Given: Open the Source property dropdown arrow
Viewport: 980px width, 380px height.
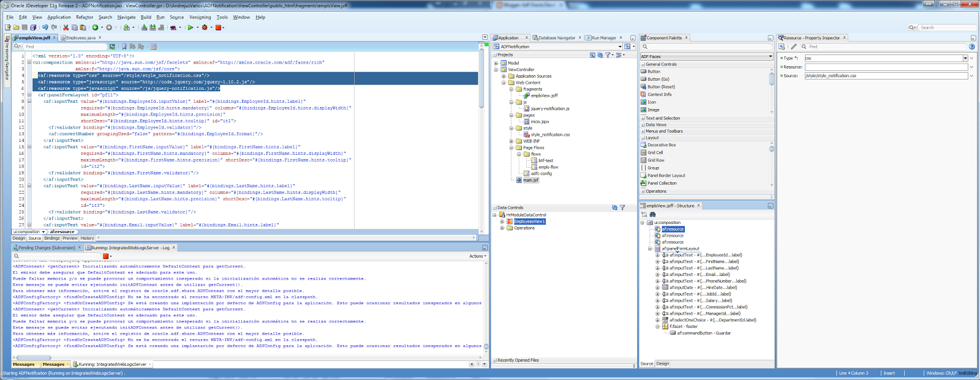Looking at the screenshot, I should 971,76.
